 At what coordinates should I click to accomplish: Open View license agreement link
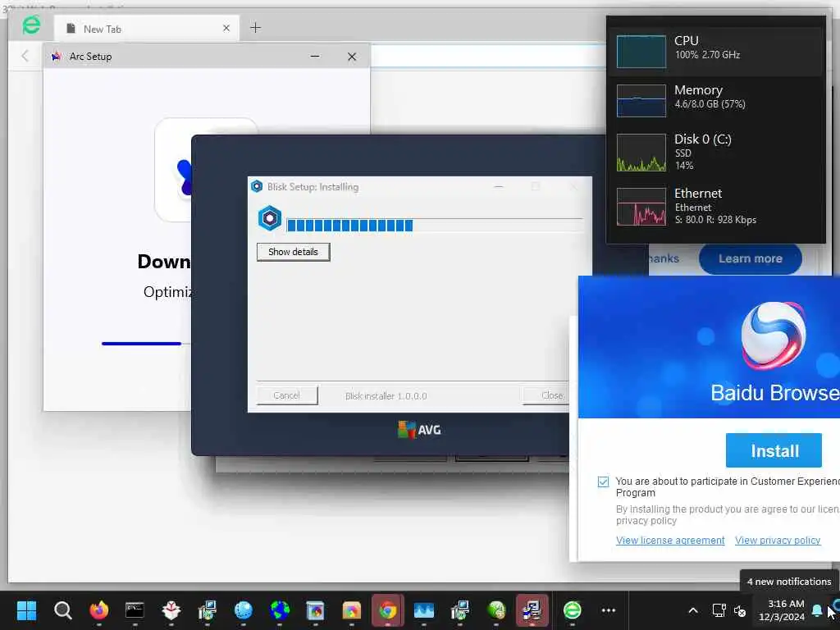click(x=670, y=540)
